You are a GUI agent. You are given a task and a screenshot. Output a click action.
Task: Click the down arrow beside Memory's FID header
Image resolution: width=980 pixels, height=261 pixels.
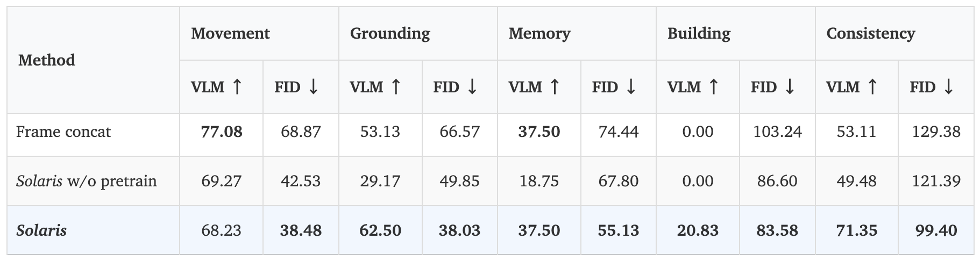pyautogui.click(x=631, y=87)
